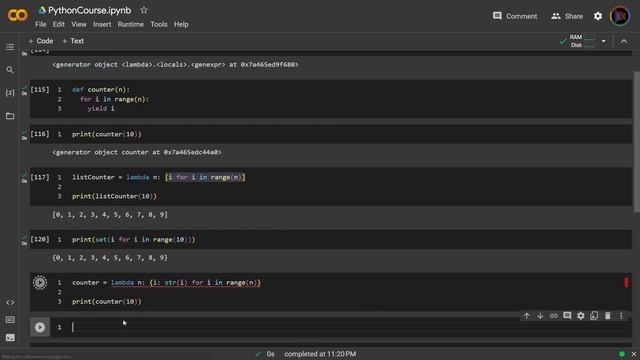640x360 pixels.
Task: Open the File menu
Action: [x=40, y=24]
